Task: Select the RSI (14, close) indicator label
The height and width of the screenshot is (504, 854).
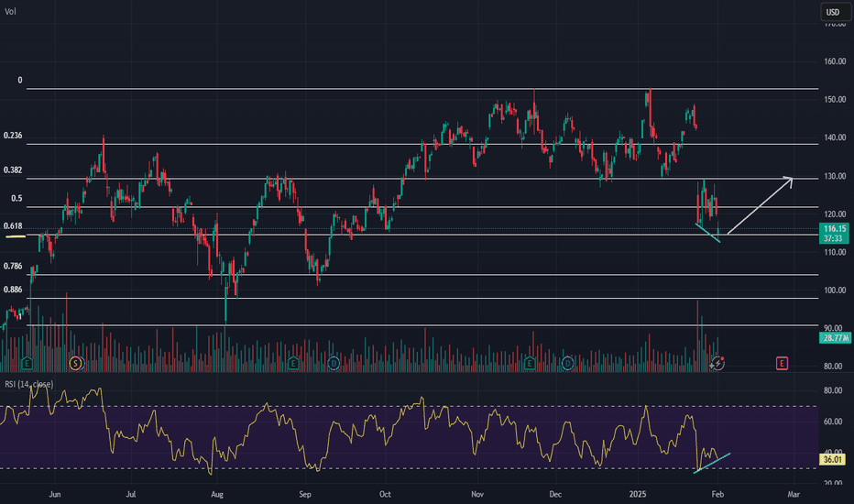Action: click(29, 384)
